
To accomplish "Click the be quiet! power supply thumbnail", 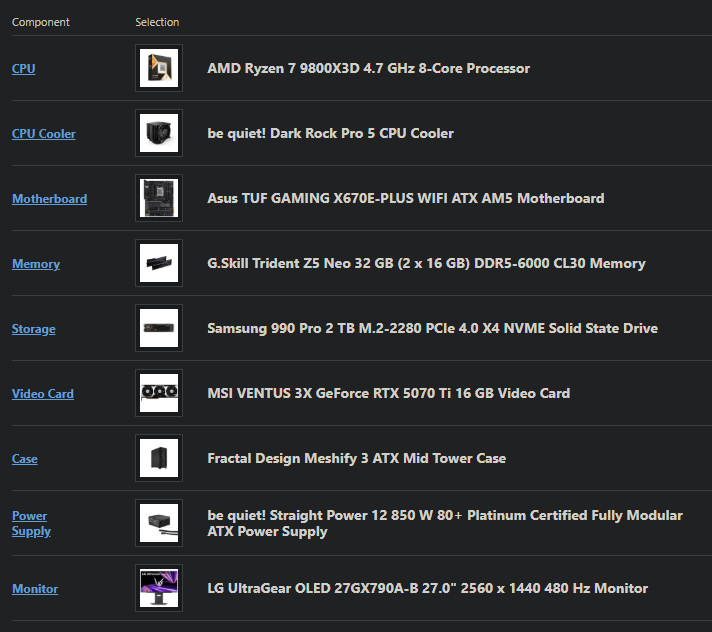I will point(159,523).
